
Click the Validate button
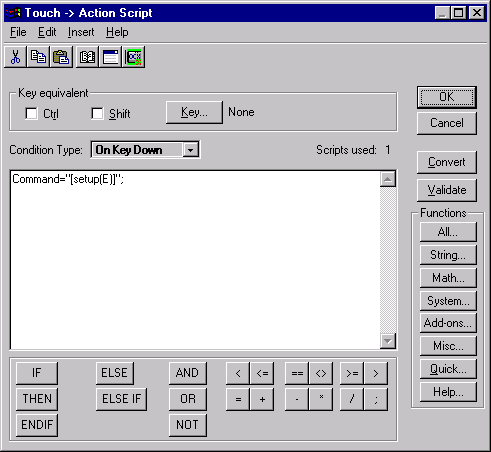447,190
